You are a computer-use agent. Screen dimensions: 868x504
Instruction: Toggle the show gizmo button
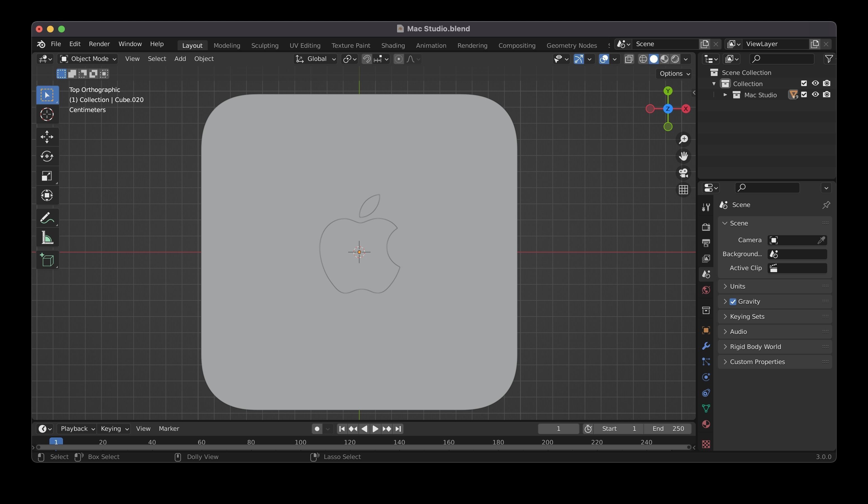pos(579,59)
